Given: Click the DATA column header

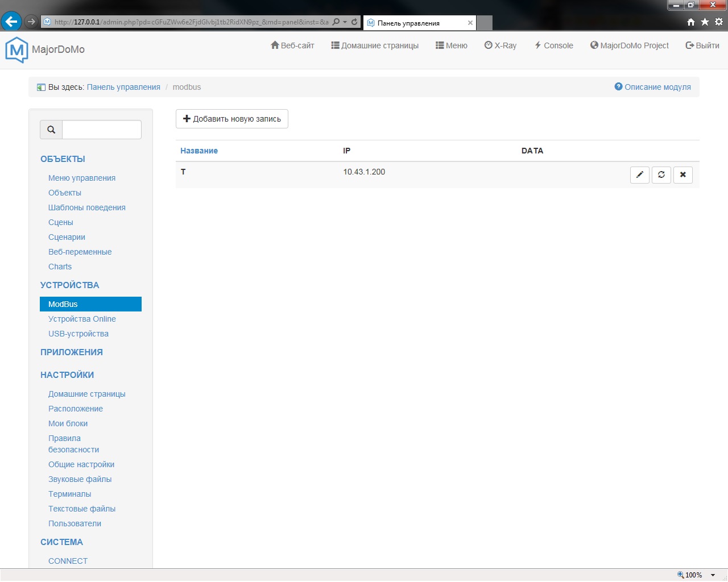Looking at the screenshot, I should 532,151.
